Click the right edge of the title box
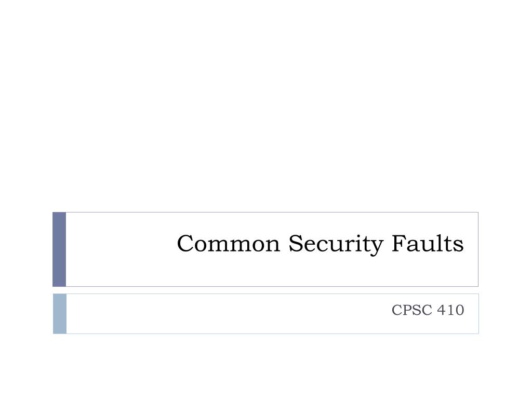 pos(478,249)
